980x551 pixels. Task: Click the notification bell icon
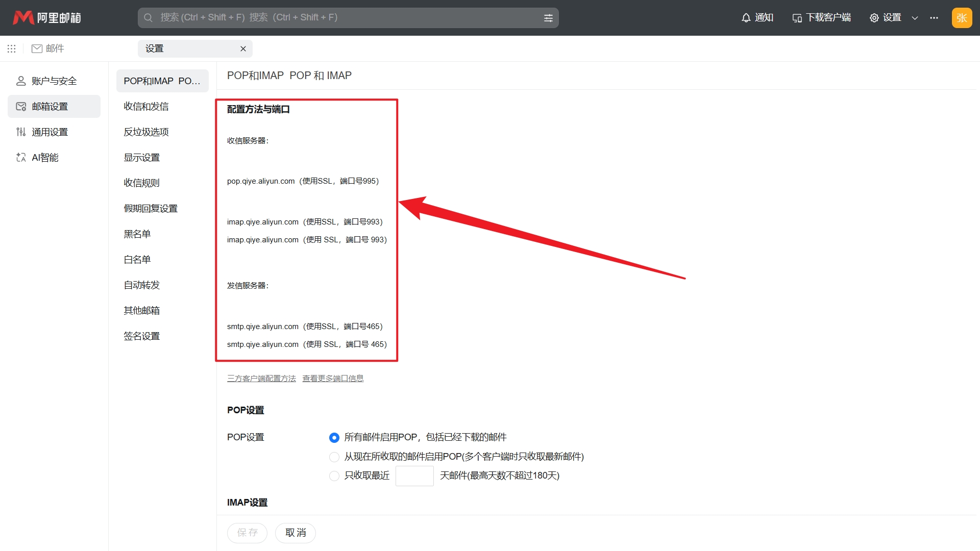click(x=746, y=18)
